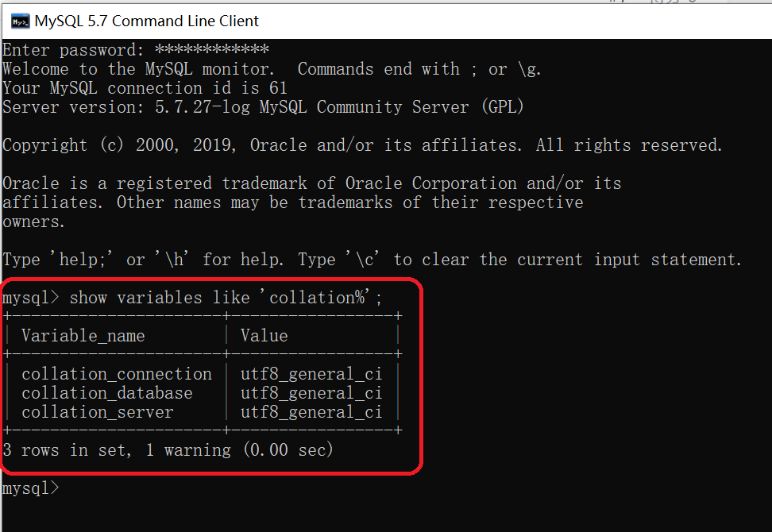This screenshot has height=532, width=772.
Task: Click the word 'owners.'
Action: point(33,222)
